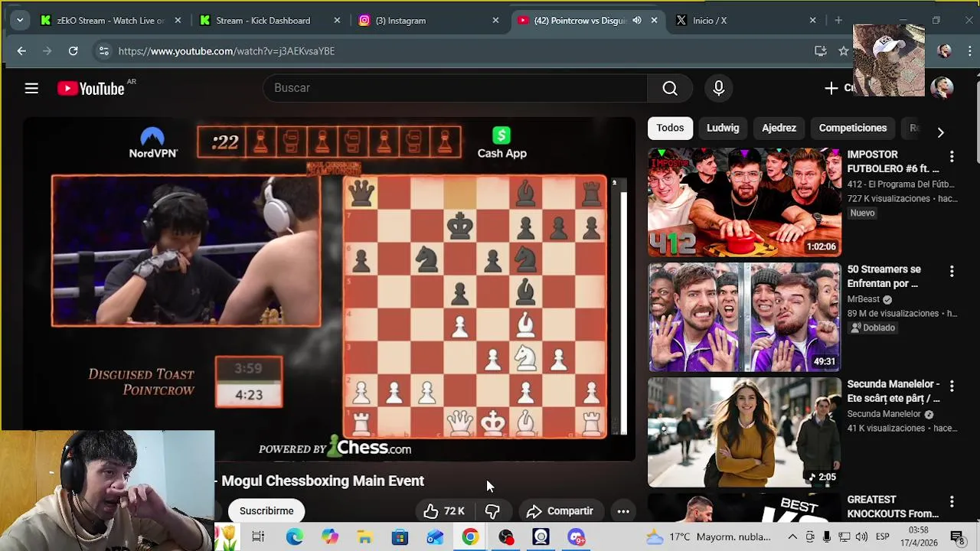Click the weather widget showing 17°C
The height and width of the screenshot is (551, 980).
pyautogui.click(x=708, y=537)
